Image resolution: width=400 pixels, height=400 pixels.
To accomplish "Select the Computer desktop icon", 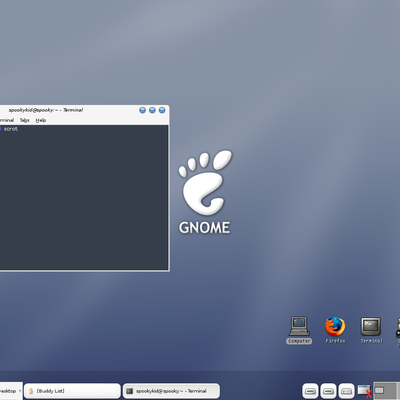I will click(299, 330).
